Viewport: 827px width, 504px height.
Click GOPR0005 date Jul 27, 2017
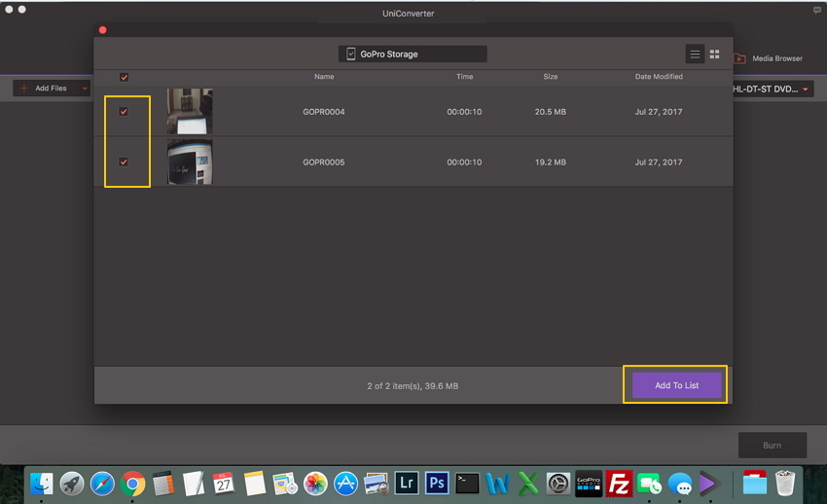659,162
